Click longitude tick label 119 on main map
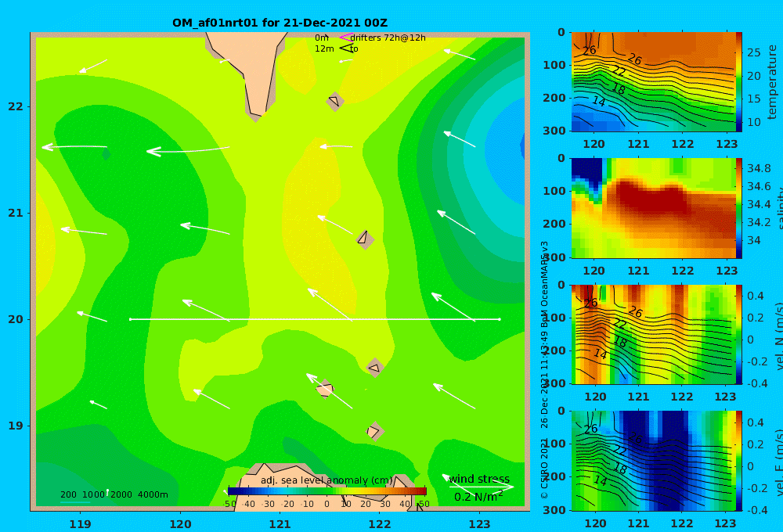 point(81,524)
